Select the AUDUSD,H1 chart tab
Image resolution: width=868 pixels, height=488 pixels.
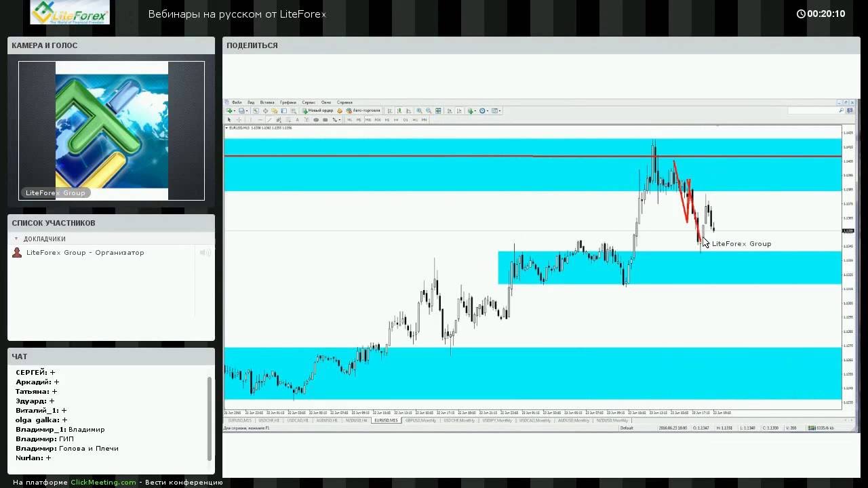click(327, 420)
